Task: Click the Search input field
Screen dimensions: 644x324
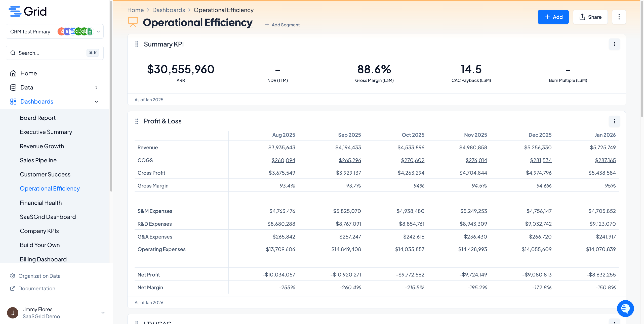Action: 50,53
